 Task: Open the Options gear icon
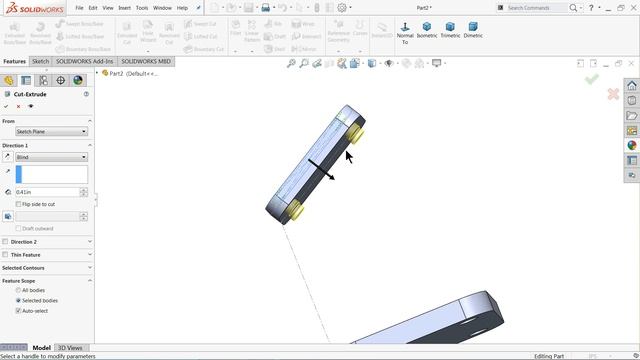pos(342,7)
